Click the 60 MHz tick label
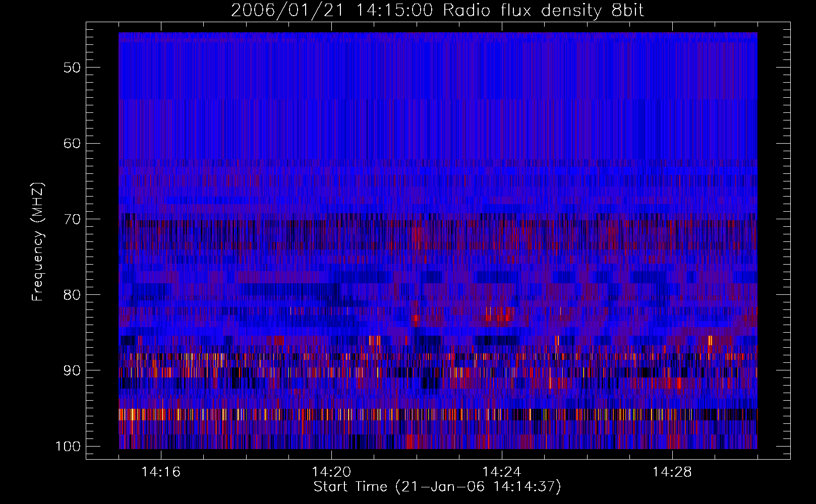 pos(72,143)
